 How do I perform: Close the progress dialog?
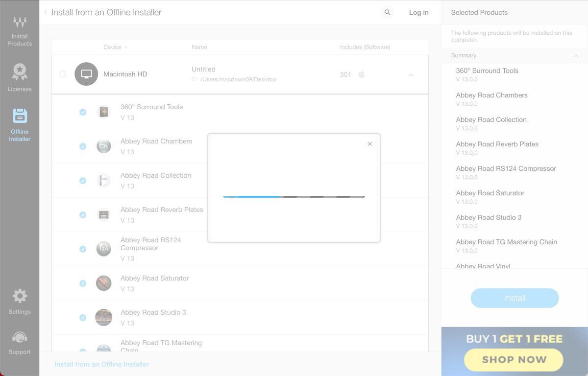coord(370,144)
